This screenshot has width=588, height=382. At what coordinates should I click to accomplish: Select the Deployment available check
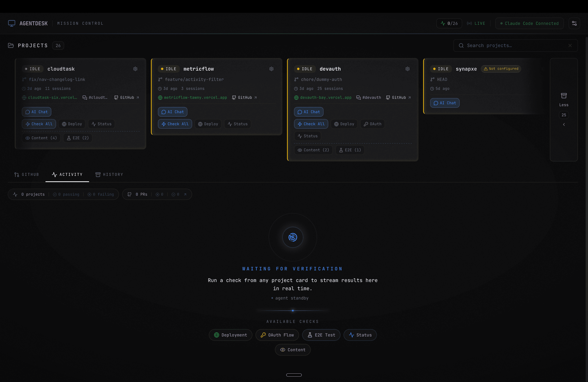tap(230, 335)
